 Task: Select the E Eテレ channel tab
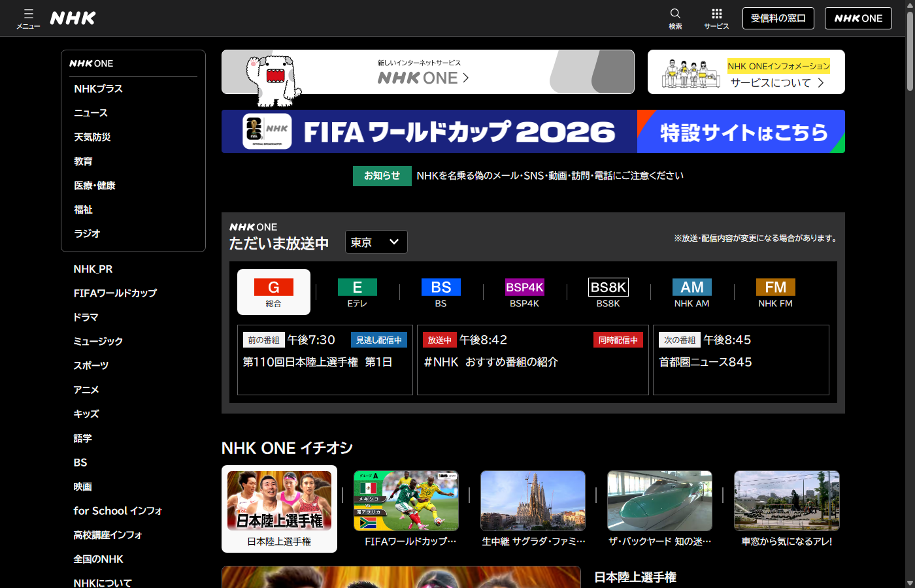[358, 292]
